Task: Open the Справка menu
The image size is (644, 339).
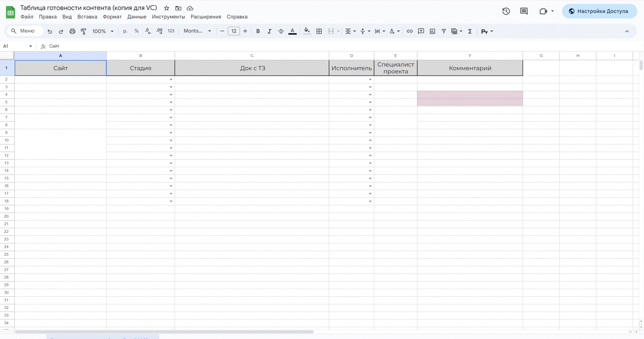Action: [237, 17]
